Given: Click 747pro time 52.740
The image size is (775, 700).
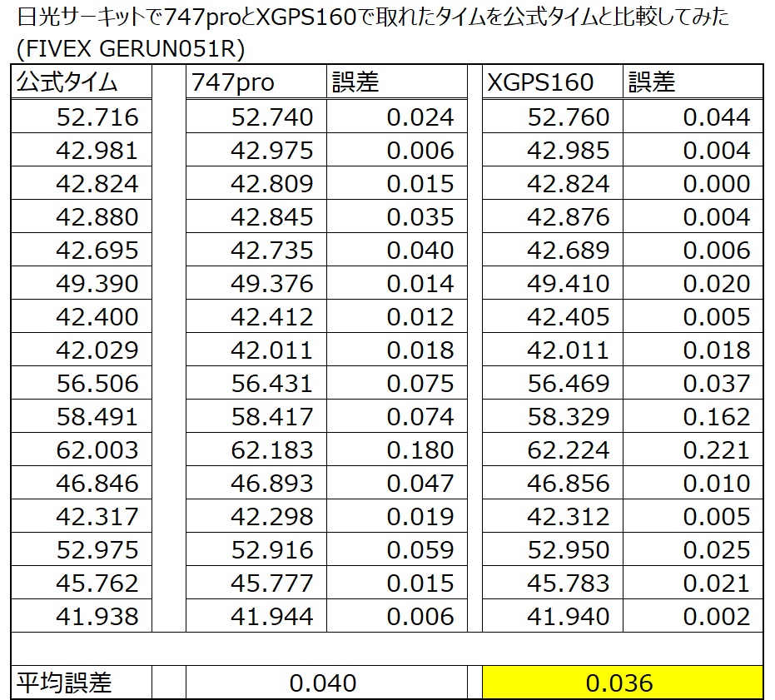Looking at the screenshot, I should [x=256, y=117].
